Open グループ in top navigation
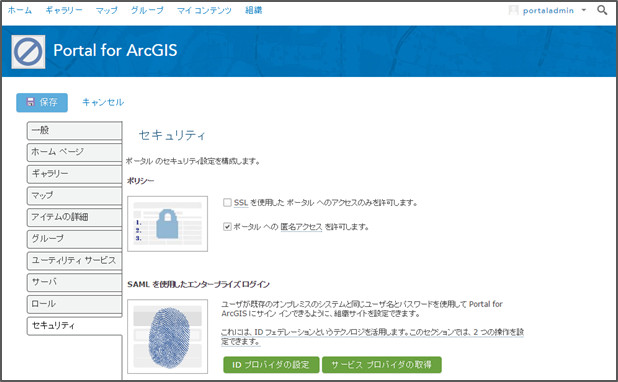618x382 pixels. tap(147, 10)
